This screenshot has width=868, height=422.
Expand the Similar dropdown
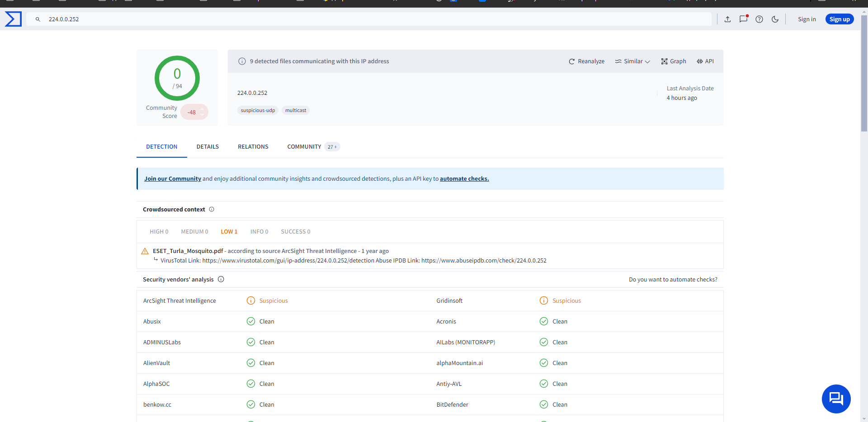click(x=632, y=61)
